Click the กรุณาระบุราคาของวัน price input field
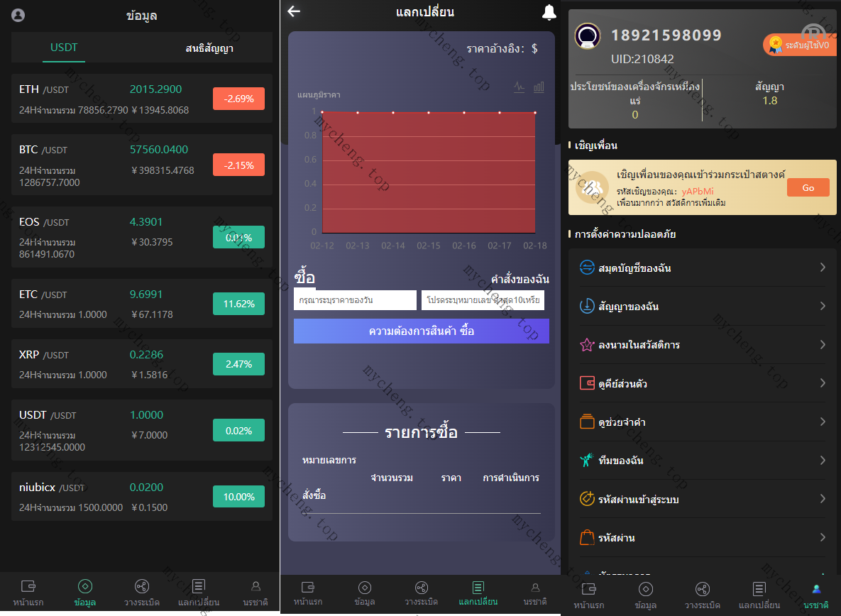 click(x=355, y=300)
